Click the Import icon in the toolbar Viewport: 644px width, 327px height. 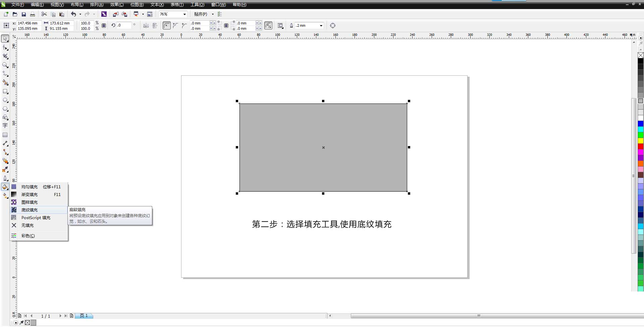(115, 14)
